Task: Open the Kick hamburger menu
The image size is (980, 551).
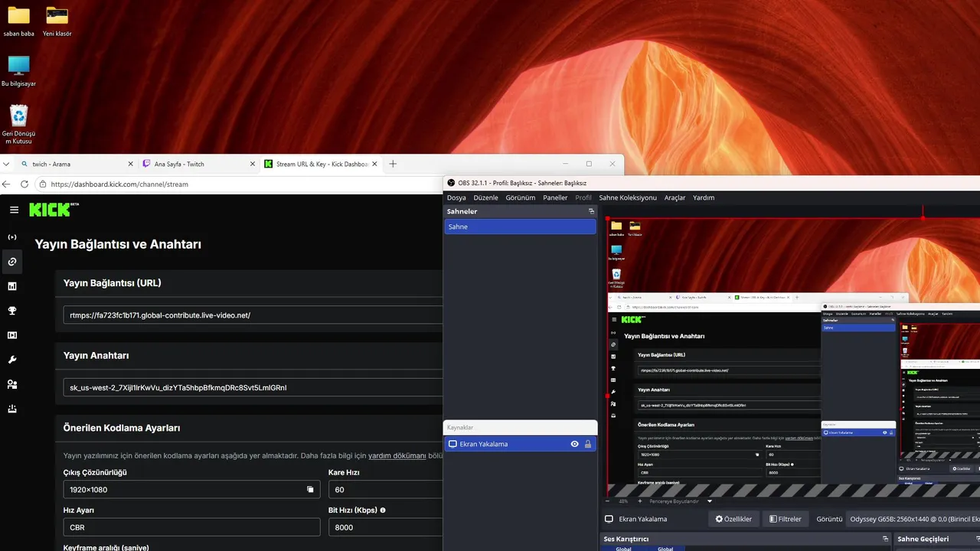Action: click(14, 210)
